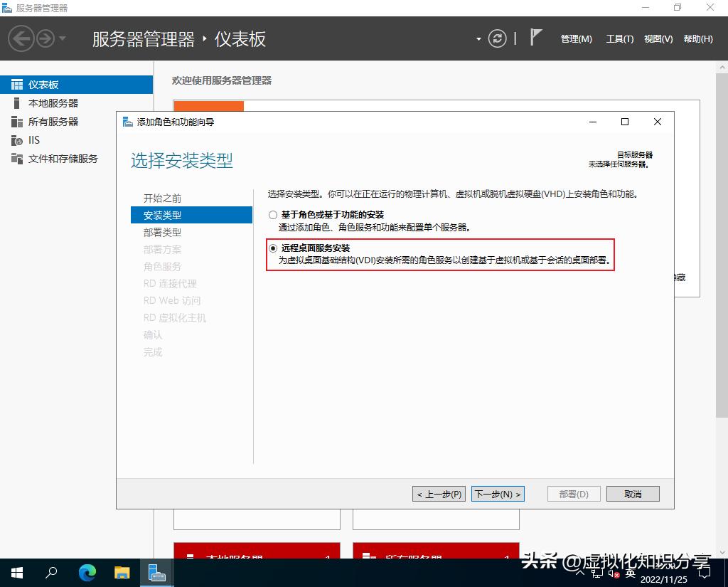
Task: Expand the dropdown arrow next to 仪表板
Action: [478, 38]
